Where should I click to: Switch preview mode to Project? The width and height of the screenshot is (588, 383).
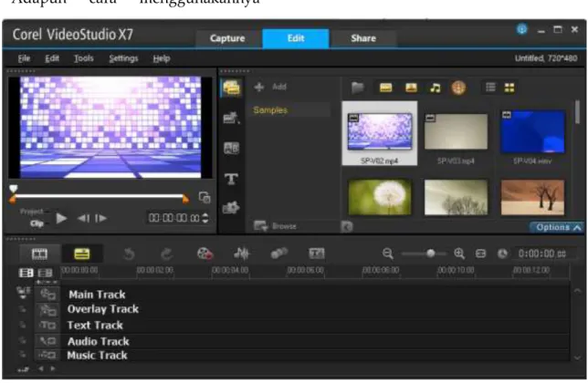(31, 212)
